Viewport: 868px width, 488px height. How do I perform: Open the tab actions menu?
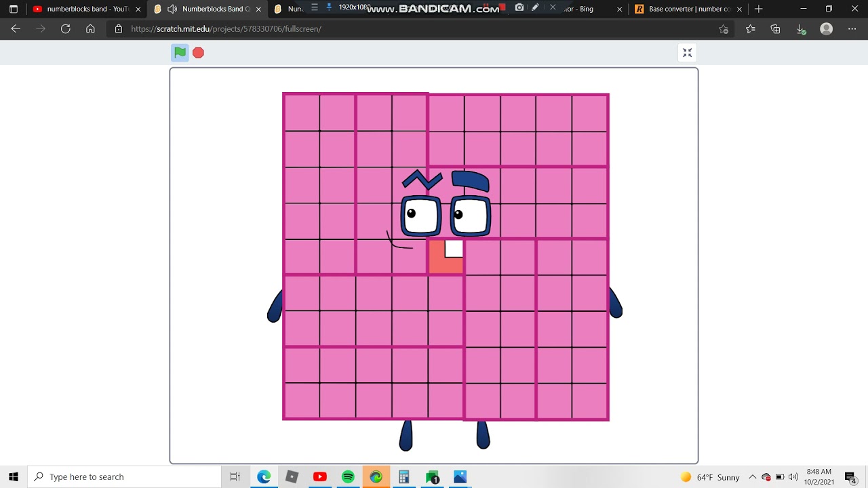click(x=13, y=9)
